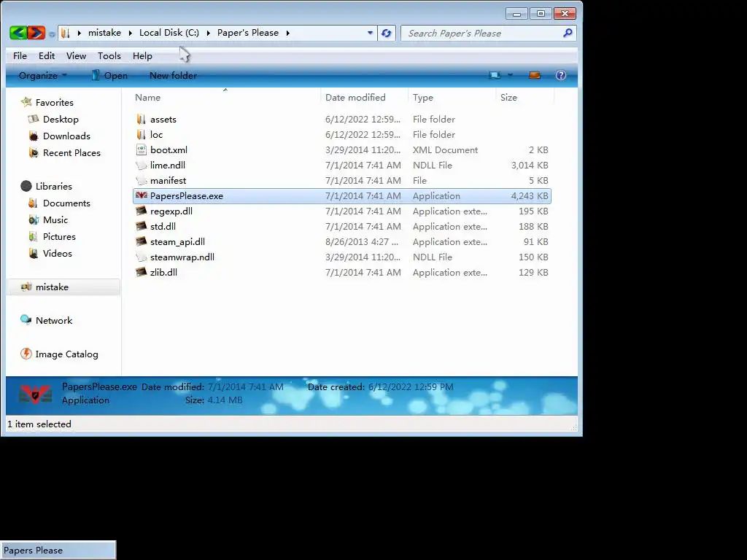Click the folder icon in the address bar

[x=66, y=33]
